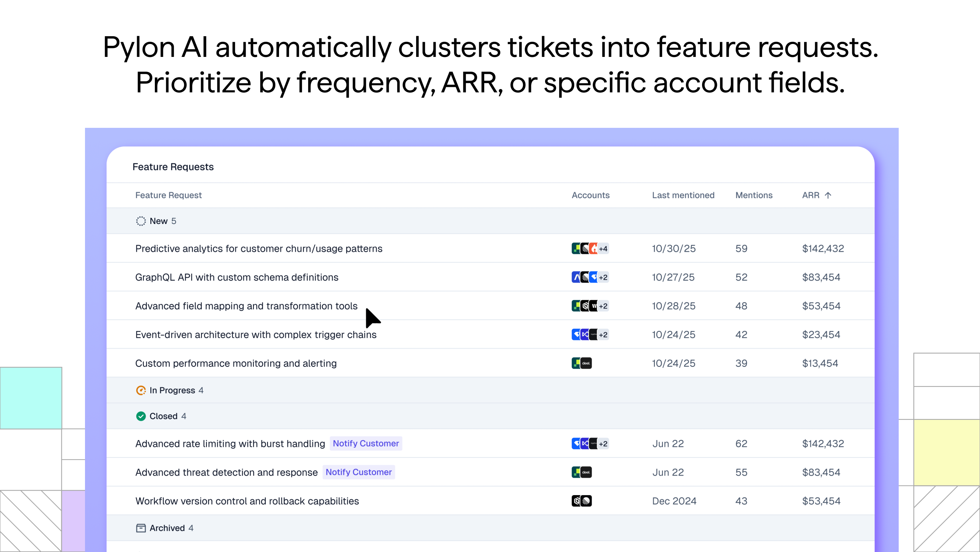Screen dimensions: 980x552
Task: Click Notify Customer on Advanced rate limiting
Action: click(366, 443)
